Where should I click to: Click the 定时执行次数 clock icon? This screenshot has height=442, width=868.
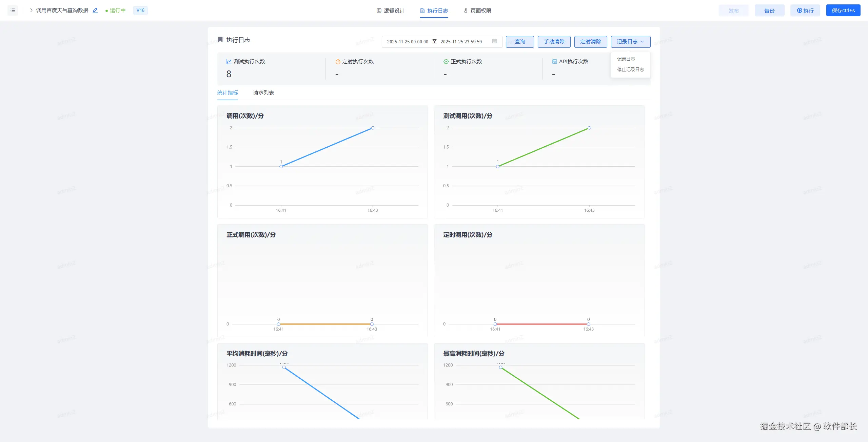pos(338,61)
